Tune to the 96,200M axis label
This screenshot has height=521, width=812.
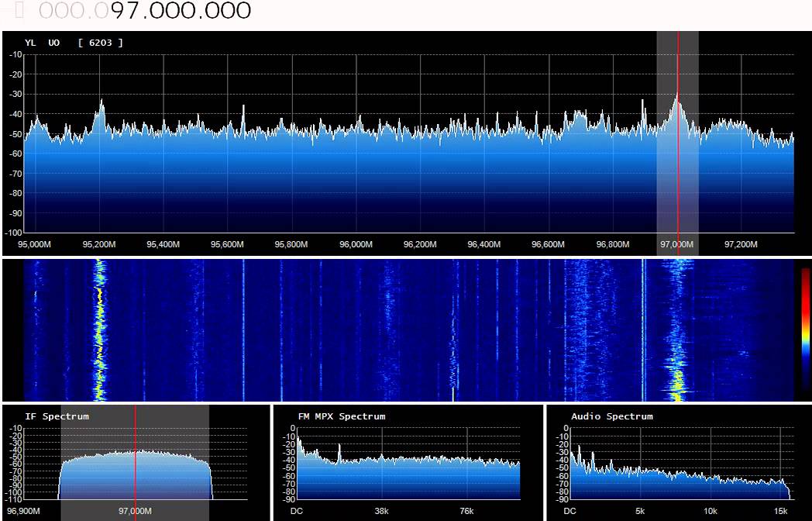pos(420,244)
